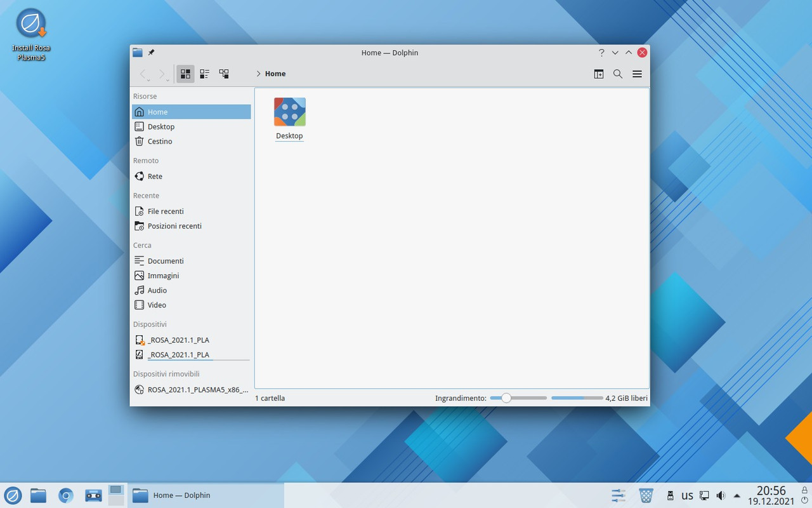
Task: Open Desktop place in sidebar
Action: pyautogui.click(x=192, y=126)
